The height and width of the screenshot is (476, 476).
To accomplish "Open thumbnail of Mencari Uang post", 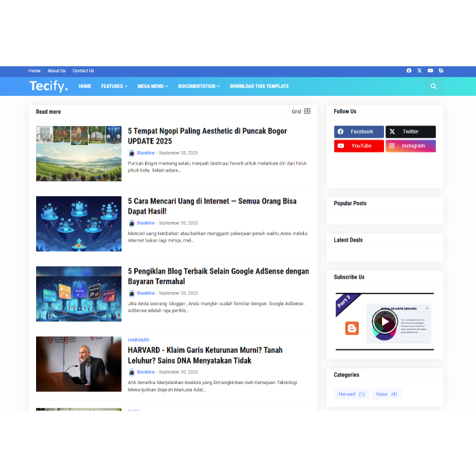I will [78, 224].
